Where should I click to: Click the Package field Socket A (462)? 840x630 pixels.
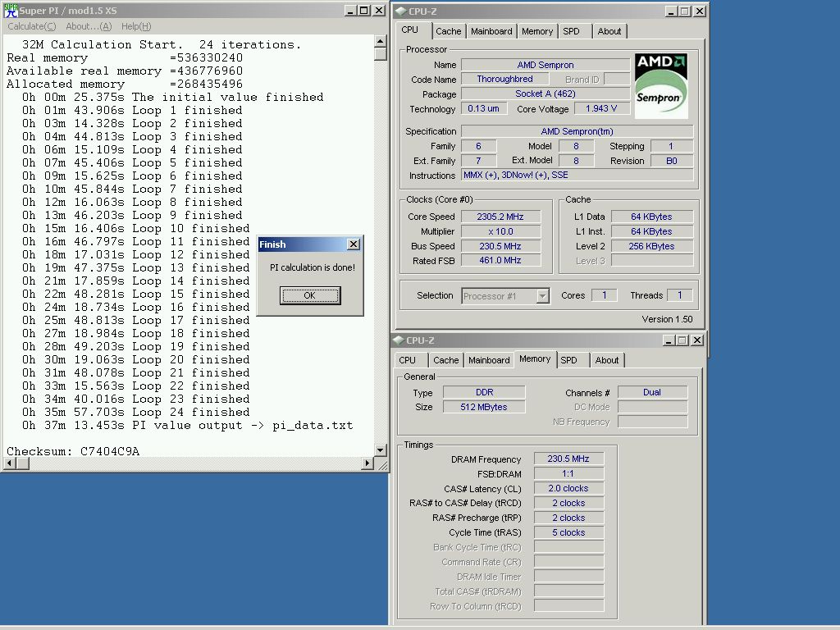[x=546, y=94]
